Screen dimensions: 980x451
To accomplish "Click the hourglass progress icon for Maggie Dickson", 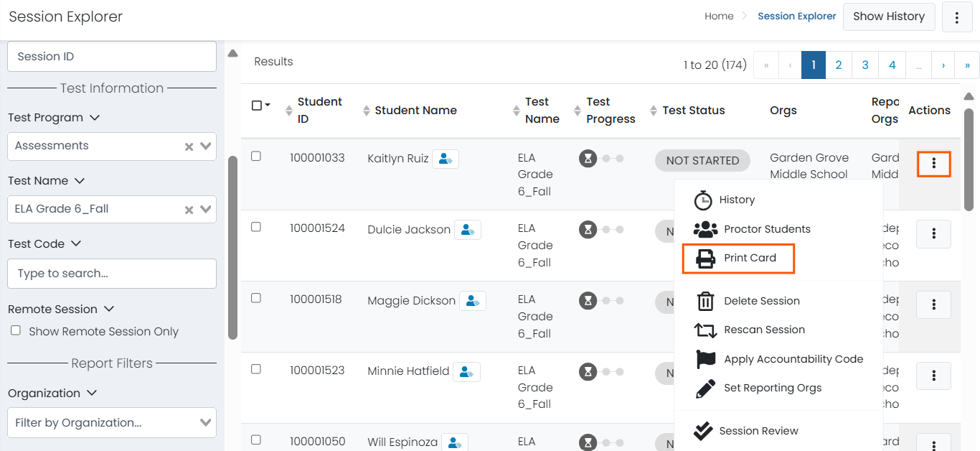I will pyautogui.click(x=588, y=300).
